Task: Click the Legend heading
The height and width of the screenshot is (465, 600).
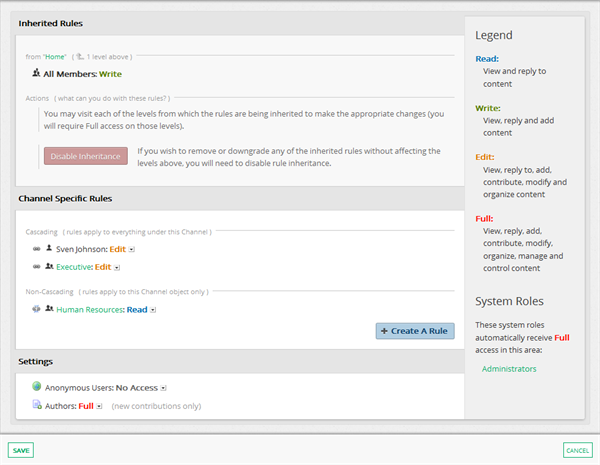Action: coord(494,35)
